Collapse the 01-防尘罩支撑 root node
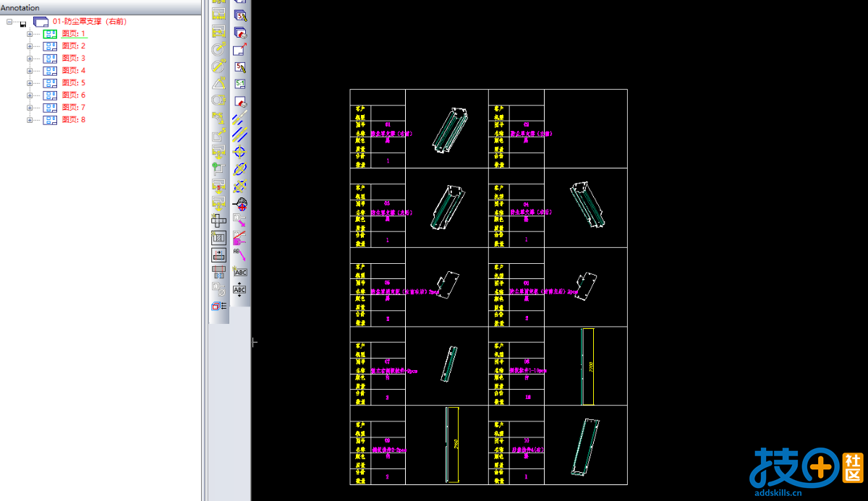The height and width of the screenshot is (501, 868). [x=9, y=22]
